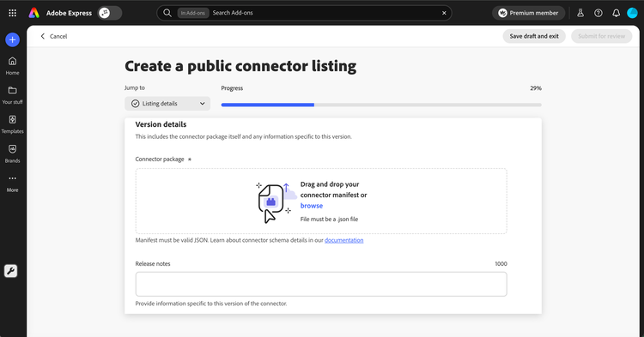644x337 pixels.
Task: Open the help question mark icon
Action: click(598, 13)
